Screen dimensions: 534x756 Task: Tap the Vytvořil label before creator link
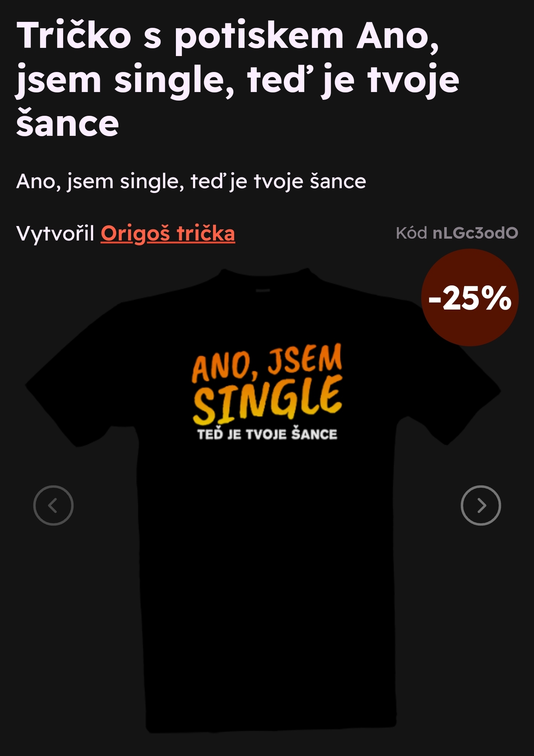point(55,234)
